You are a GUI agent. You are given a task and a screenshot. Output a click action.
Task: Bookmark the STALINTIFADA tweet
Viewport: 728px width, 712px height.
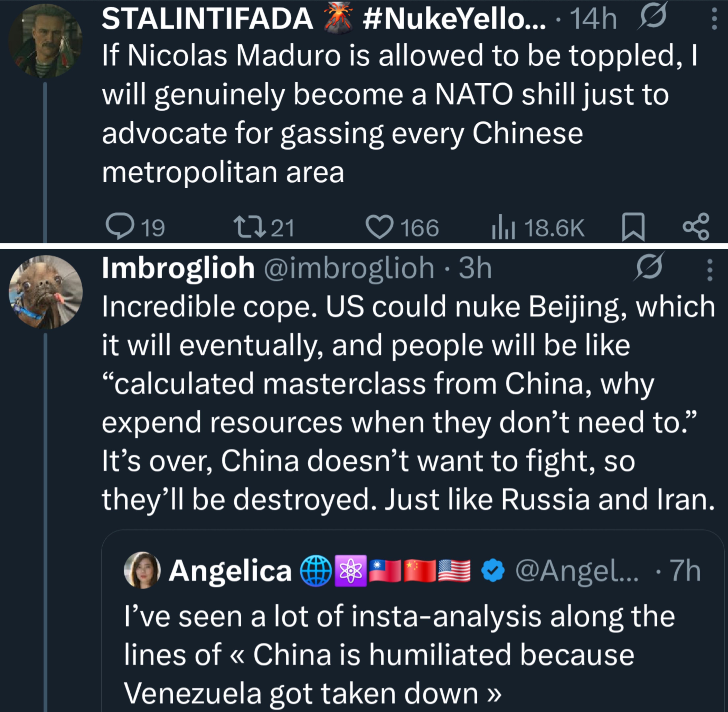[633, 227]
